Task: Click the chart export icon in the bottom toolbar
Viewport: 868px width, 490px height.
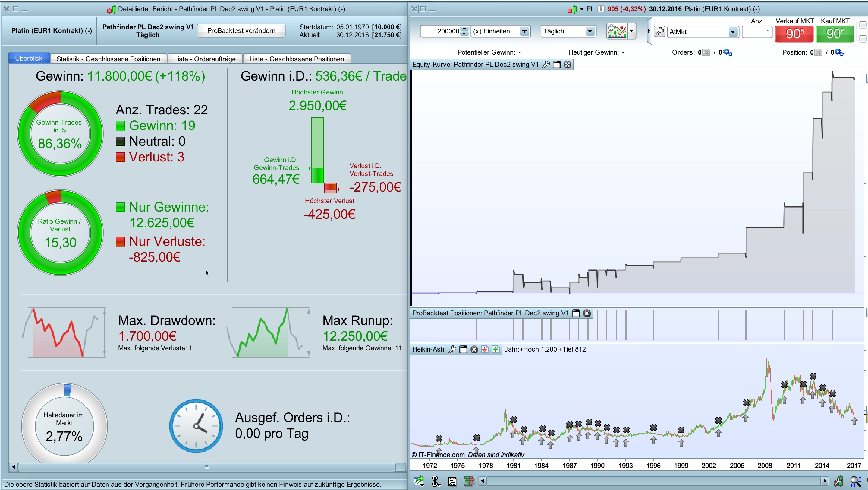Action: (x=419, y=481)
